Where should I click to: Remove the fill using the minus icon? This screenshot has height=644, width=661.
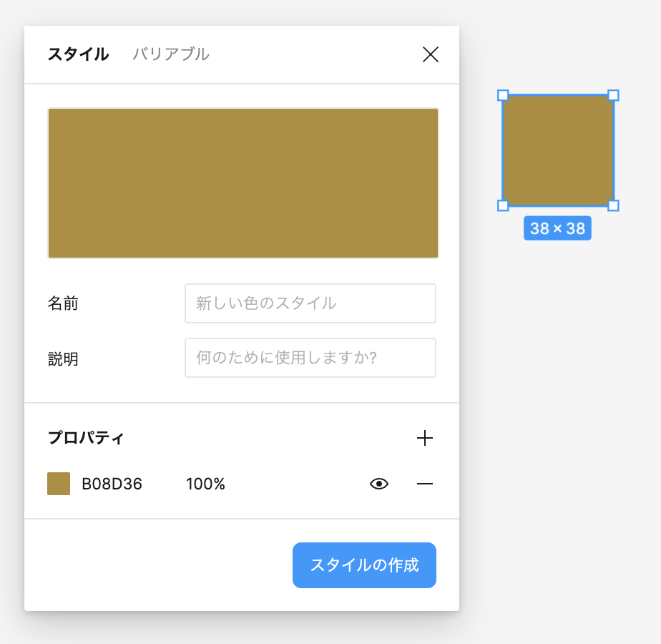pos(425,484)
